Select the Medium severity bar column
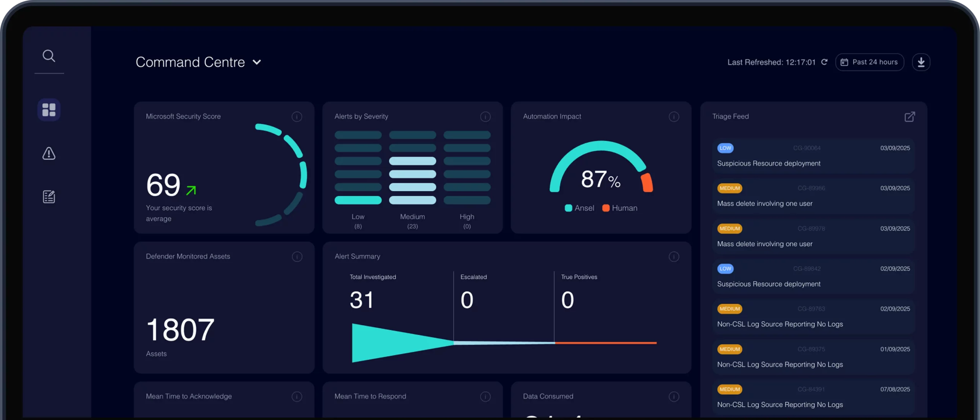This screenshot has width=980, height=420. pyautogui.click(x=413, y=168)
